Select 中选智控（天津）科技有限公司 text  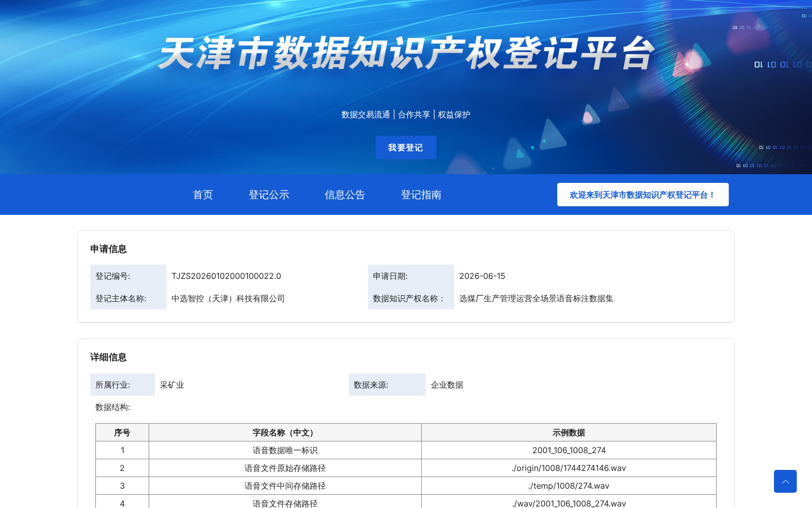coord(228,298)
